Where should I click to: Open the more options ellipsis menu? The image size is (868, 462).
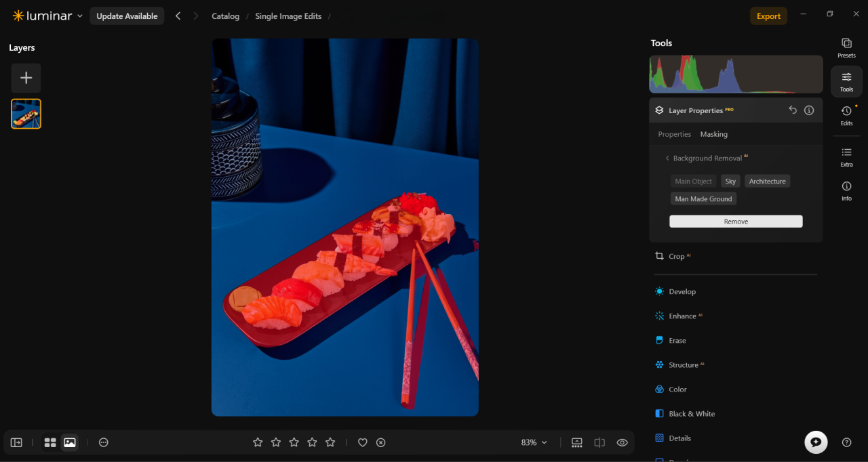pos(104,442)
